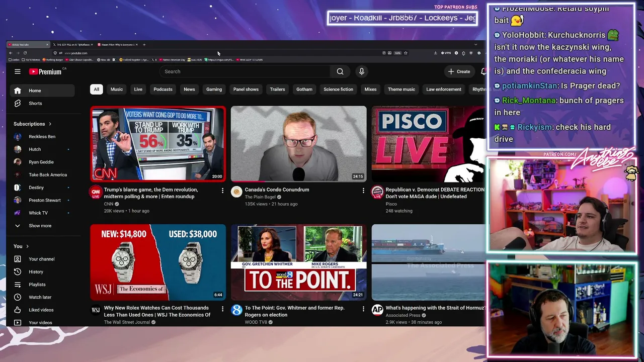Screen dimensions: 644x362
Task: Open the Reckless Ben channel avatar
Action: click(x=18, y=137)
